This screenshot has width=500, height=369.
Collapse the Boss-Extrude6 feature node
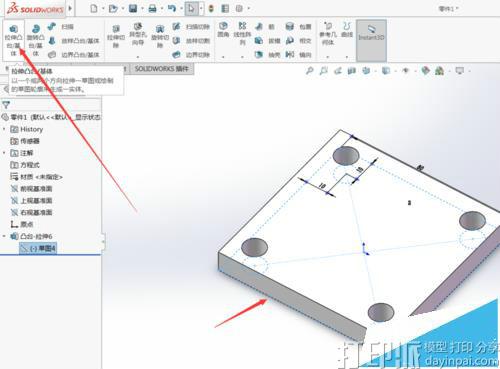click(x=4, y=236)
